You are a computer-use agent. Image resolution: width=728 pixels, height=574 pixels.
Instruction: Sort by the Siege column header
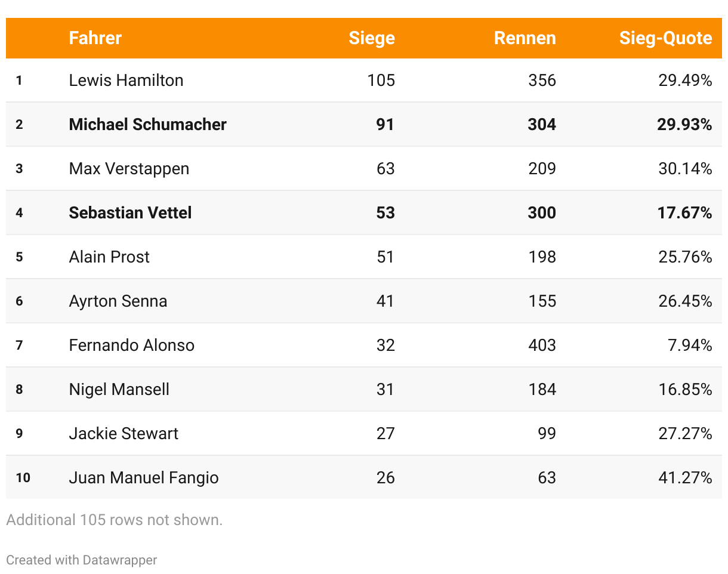point(371,38)
